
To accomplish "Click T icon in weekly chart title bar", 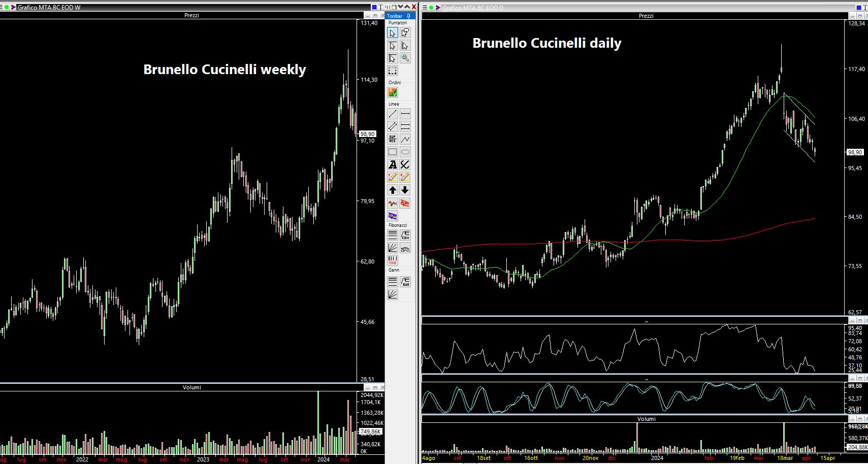I will coord(380,7).
